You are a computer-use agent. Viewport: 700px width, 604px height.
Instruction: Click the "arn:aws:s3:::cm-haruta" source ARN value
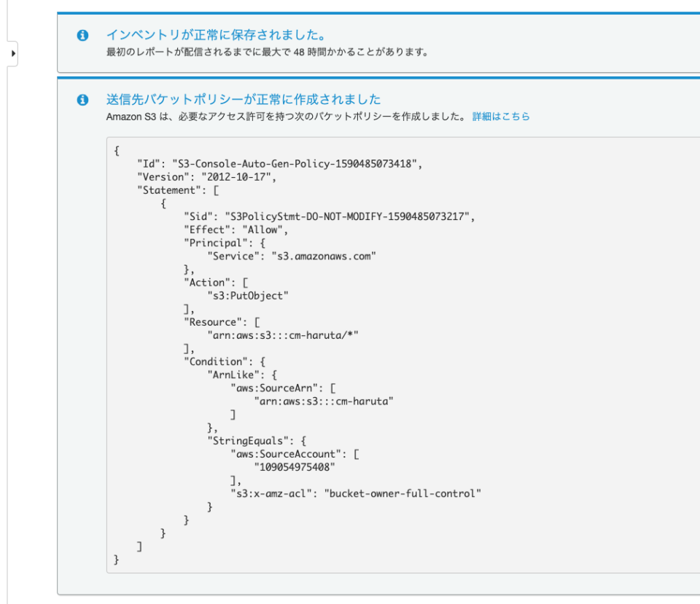click(324, 401)
